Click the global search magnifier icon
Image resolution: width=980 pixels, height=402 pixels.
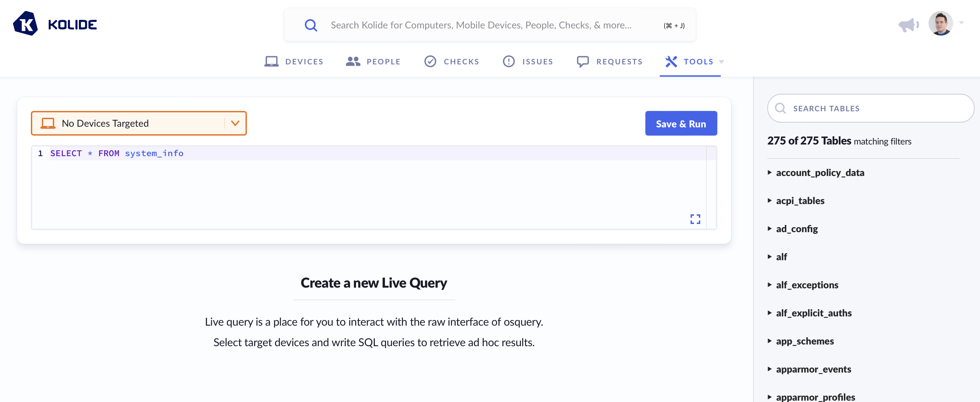tap(310, 25)
